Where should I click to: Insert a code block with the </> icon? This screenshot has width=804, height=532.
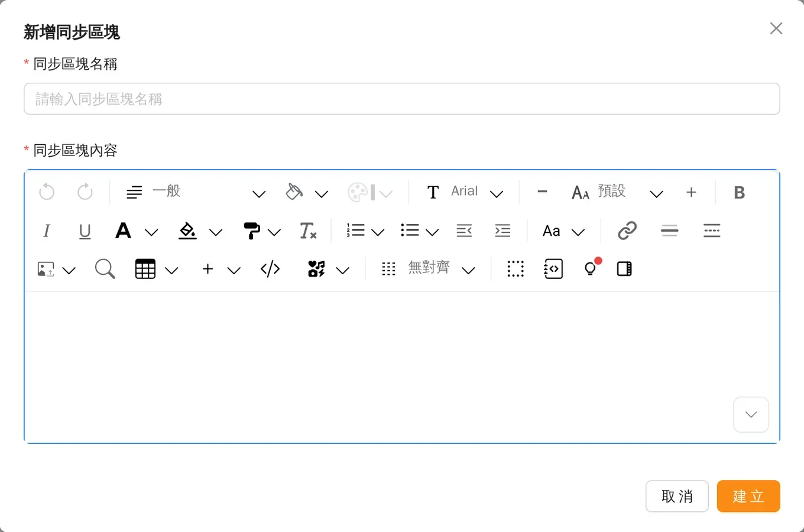(x=270, y=269)
